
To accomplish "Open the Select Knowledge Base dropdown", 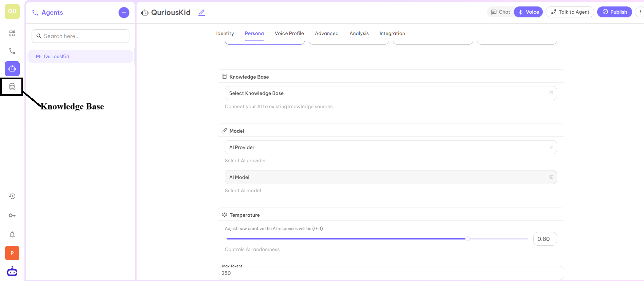I will [391, 93].
